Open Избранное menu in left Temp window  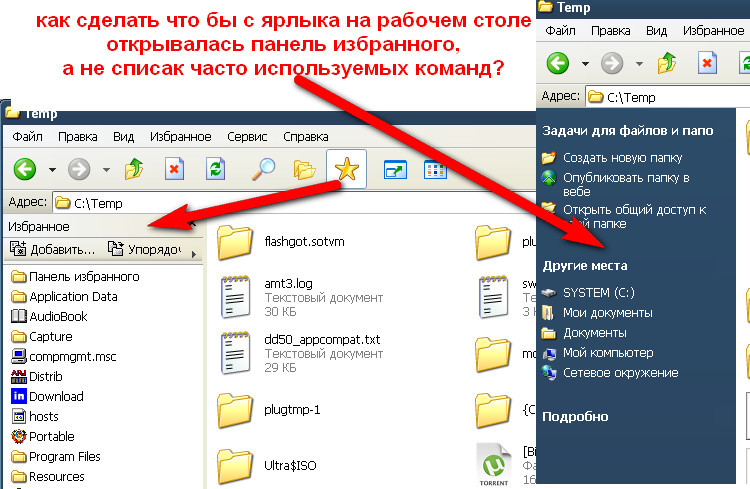(x=180, y=137)
